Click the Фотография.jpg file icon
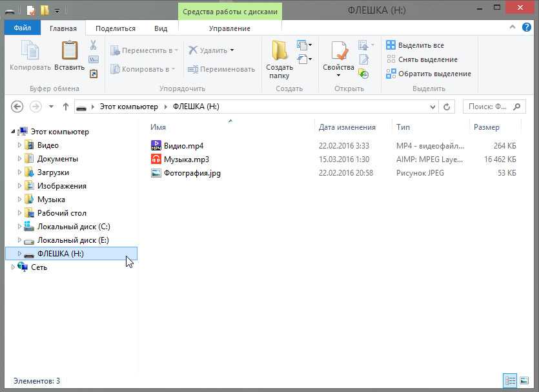Image resolution: width=539 pixels, height=392 pixels. pos(156,173)
